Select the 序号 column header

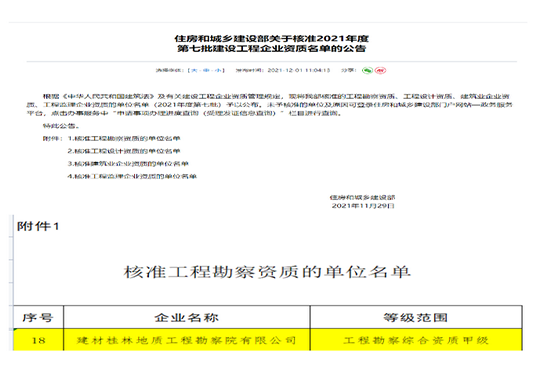pos(38,318)
